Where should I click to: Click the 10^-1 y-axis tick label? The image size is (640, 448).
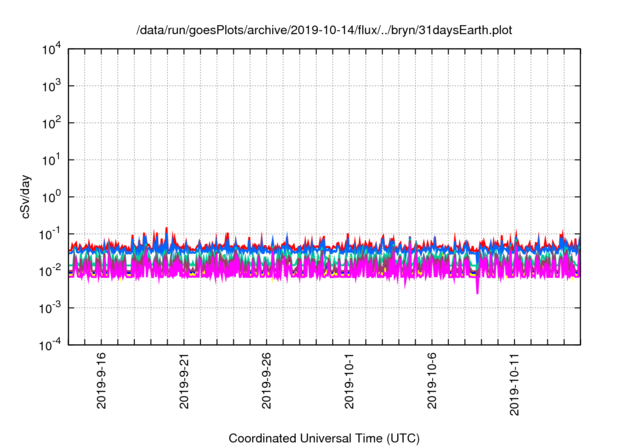pyautogui.click(x=50, y=234)
